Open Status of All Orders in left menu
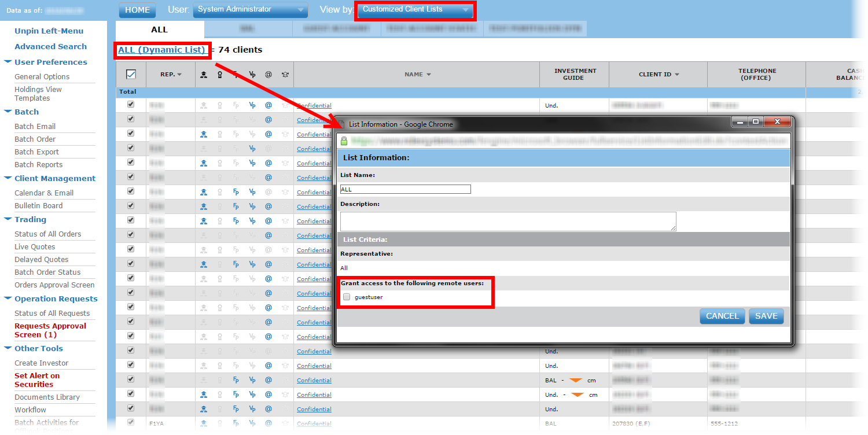The image size is (868, 435). 47,234
